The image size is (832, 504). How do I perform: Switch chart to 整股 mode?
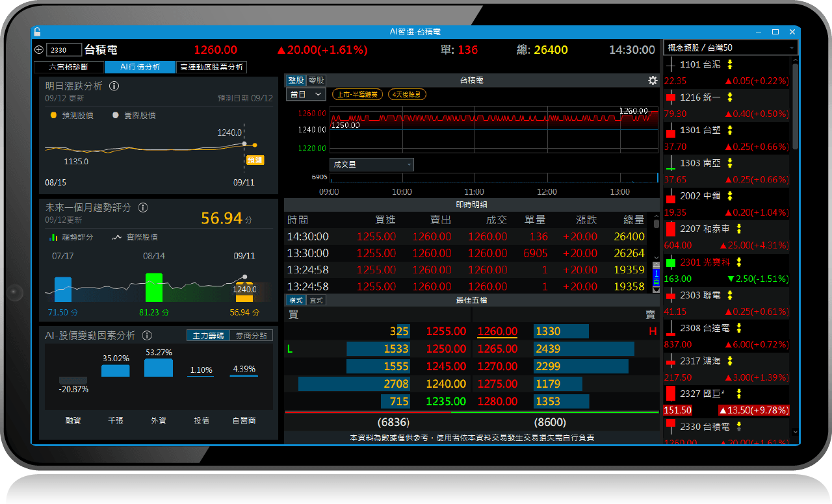(296, 81)
